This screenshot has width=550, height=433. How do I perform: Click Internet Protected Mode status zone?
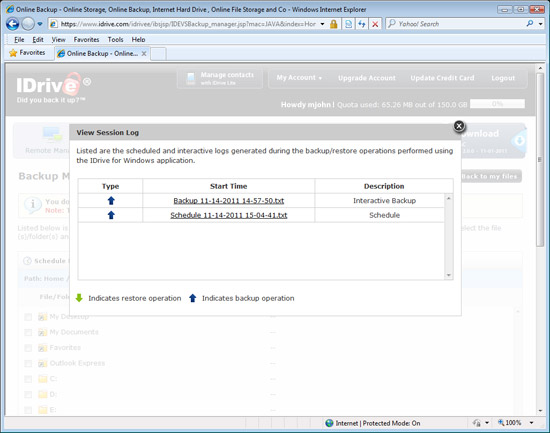372,423
